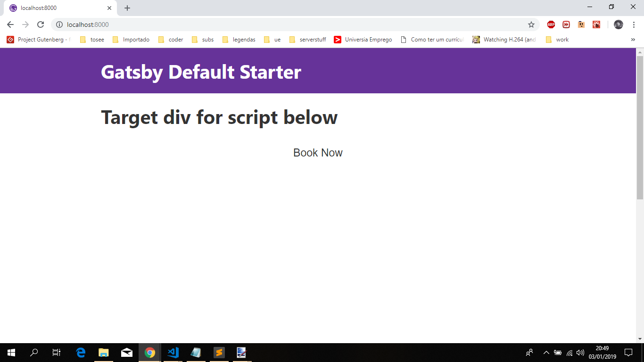Open the last pinned taskbar app icon

241,353
